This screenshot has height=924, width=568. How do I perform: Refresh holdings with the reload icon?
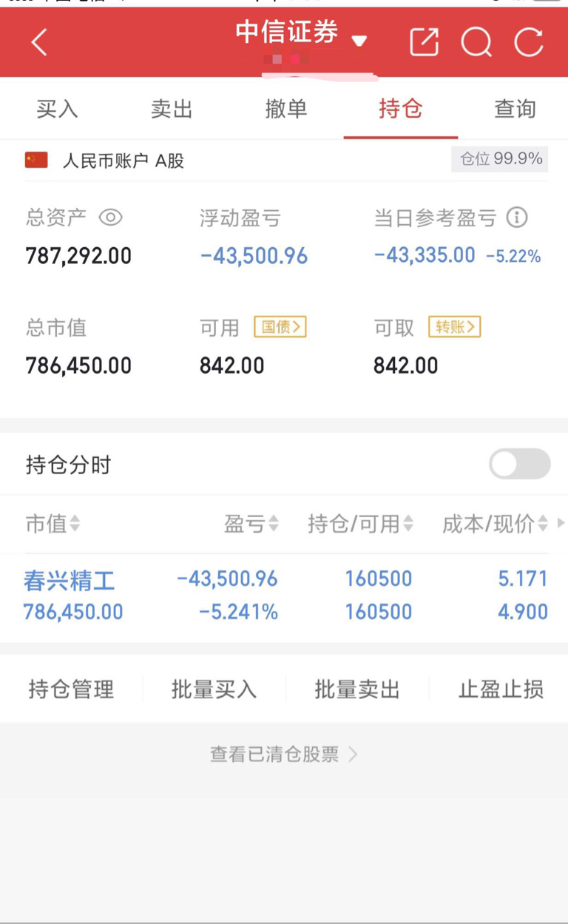point(529,42)
